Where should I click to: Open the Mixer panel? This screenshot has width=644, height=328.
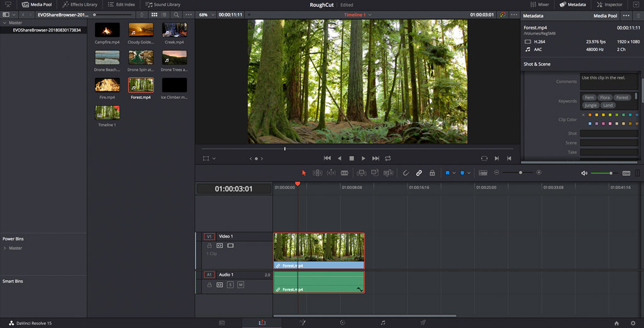(x=539, y=4)
